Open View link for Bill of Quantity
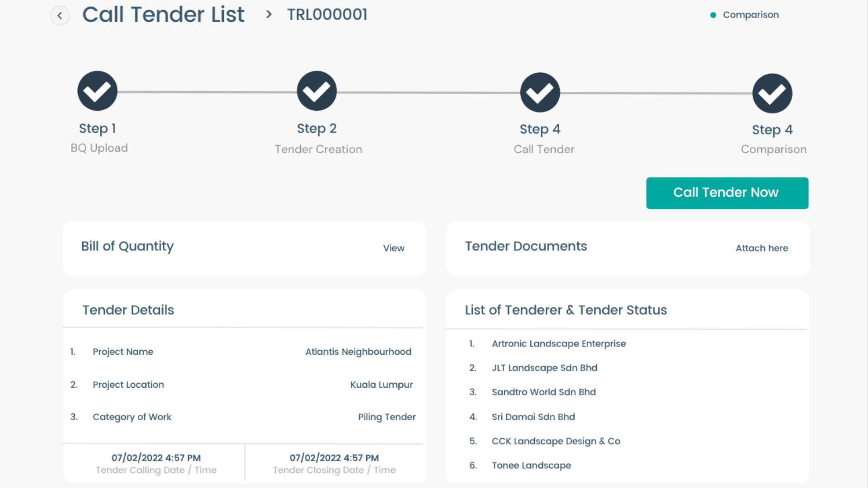868x488 pixels. (x=393, y=248)
